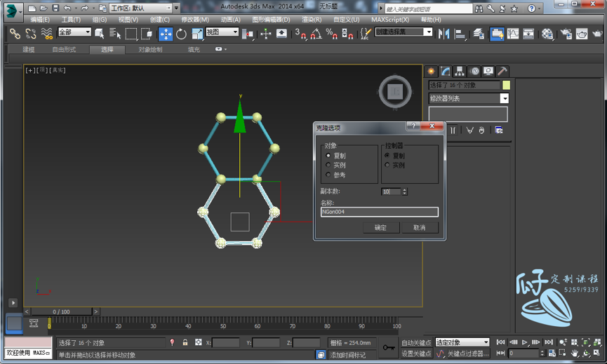Image resolution: width=607 pixels, height=364 pixels.
Task: Open the 选定对象 key filter dropdown
Action: tap(462, 342)
